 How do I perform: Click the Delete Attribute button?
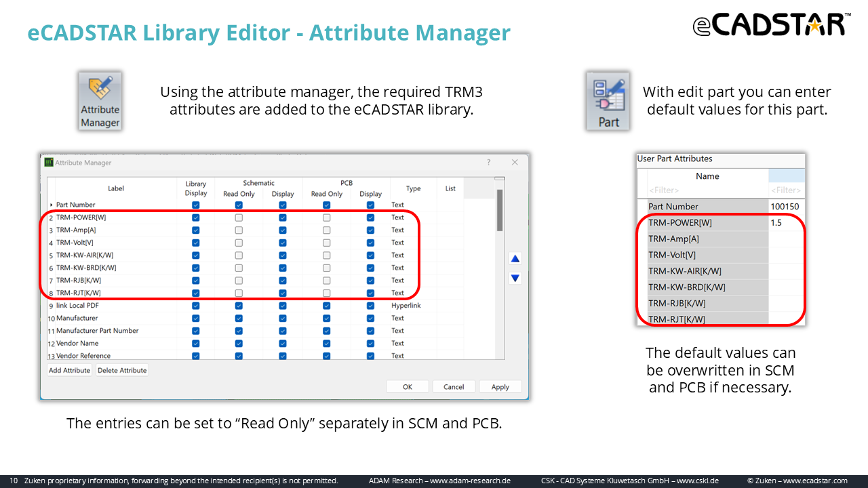point(122,370)
